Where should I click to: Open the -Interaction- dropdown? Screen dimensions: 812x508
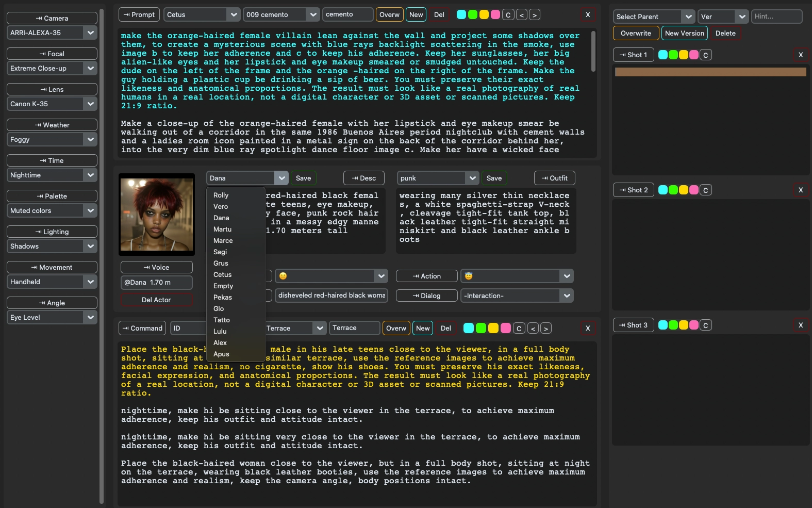pyautogui.click(x=517, y=296)
